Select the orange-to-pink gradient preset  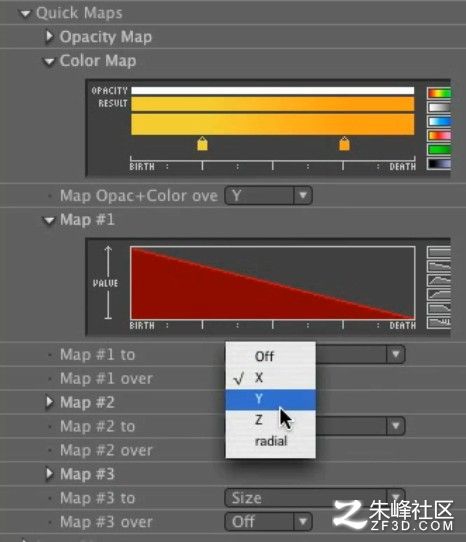tap(439, 136)
